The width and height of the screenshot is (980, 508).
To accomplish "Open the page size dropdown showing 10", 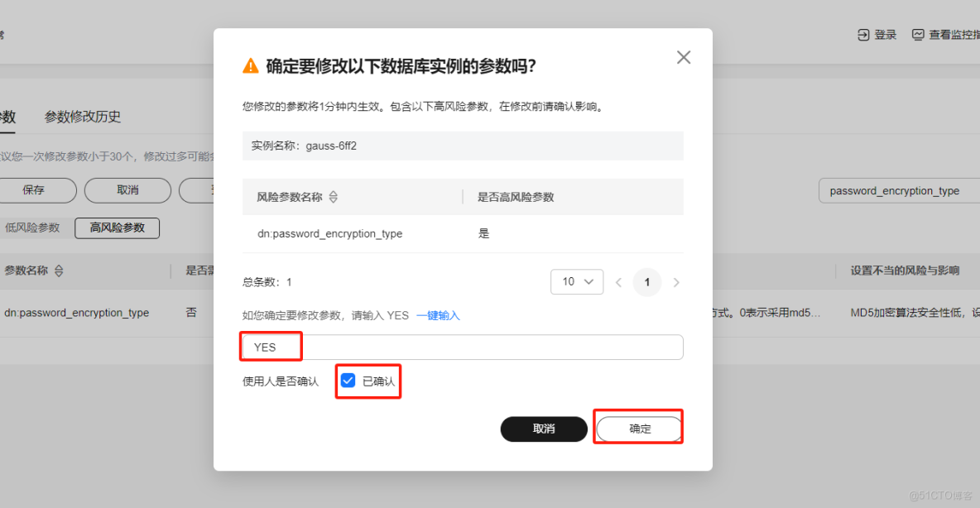I will (577, 281).
